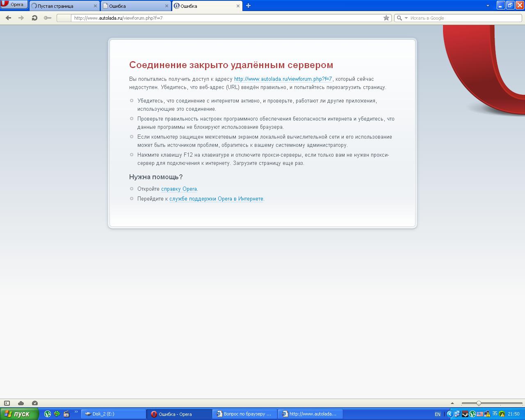Switch to Disk_2 (E:) taskbar window
Image resolution: width=525 pixels, height=420 pixels.
click(114, 414)
